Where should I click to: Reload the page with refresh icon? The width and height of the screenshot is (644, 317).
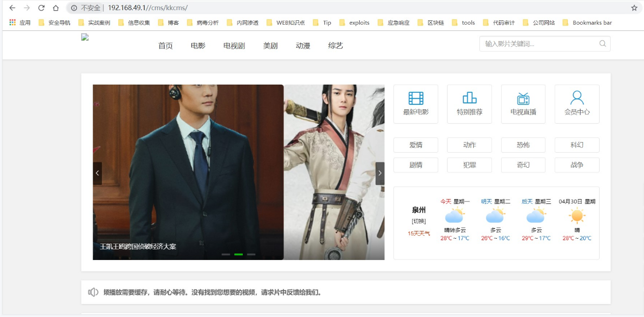click(x=42, y=8)
